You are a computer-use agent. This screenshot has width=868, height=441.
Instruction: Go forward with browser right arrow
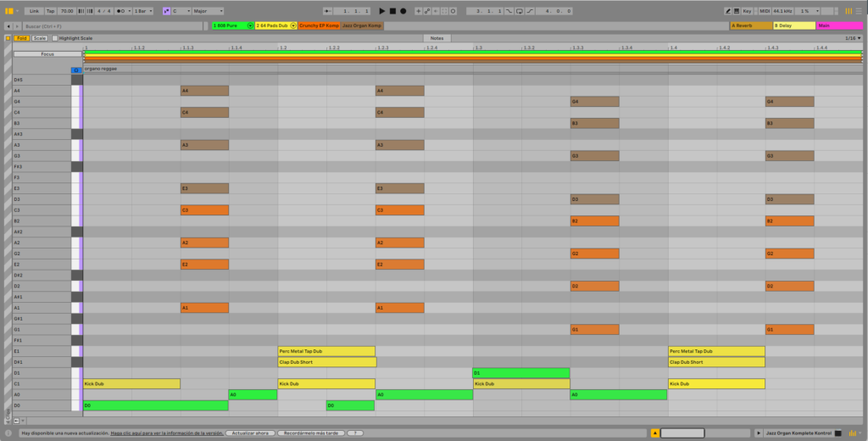pos(17,26)
